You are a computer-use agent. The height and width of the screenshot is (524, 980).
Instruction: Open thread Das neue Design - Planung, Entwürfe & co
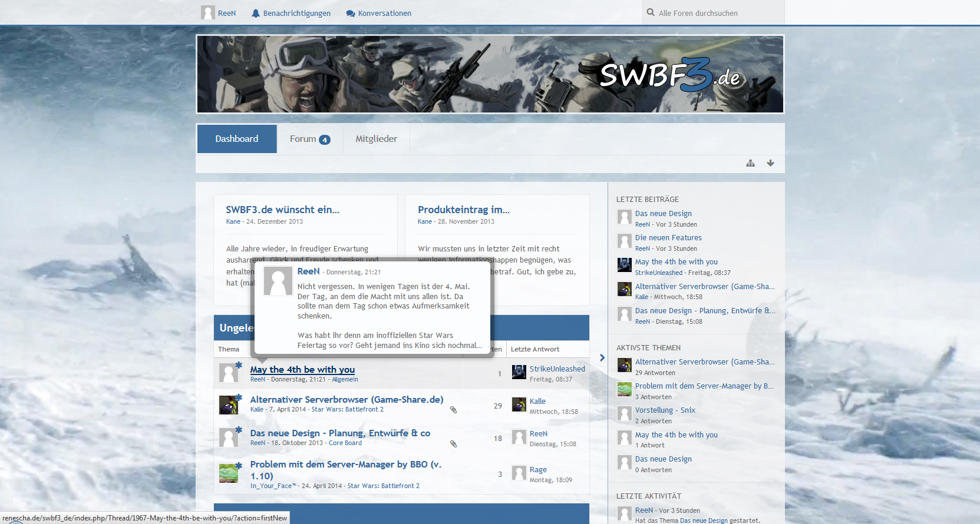tap(340, 433)
